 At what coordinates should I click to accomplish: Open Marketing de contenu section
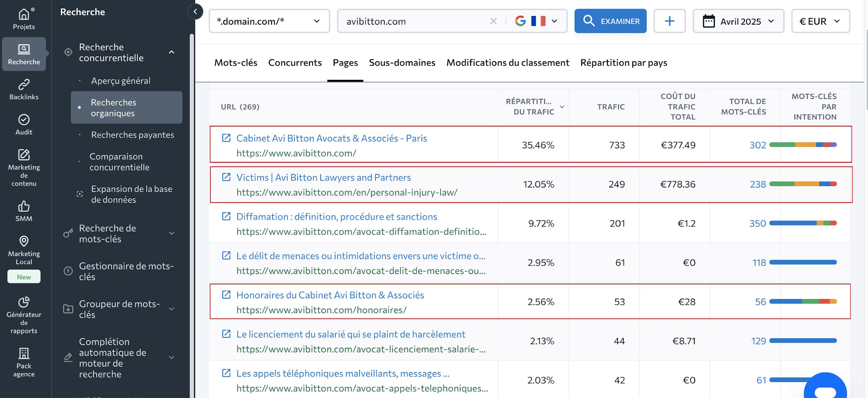[x=24, y=168]
